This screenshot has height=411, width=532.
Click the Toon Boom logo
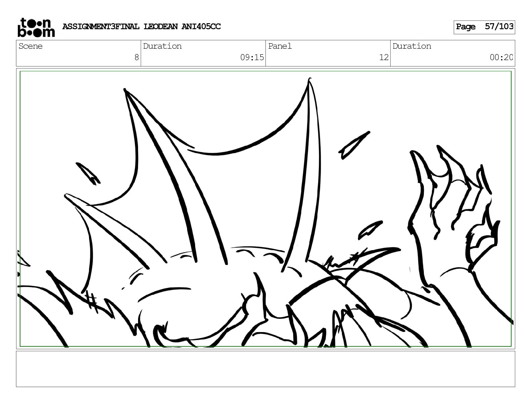36,27
